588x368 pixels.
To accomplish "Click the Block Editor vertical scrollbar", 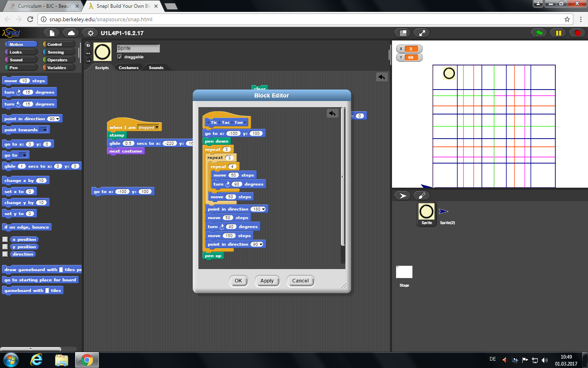I will click(343, 177).
